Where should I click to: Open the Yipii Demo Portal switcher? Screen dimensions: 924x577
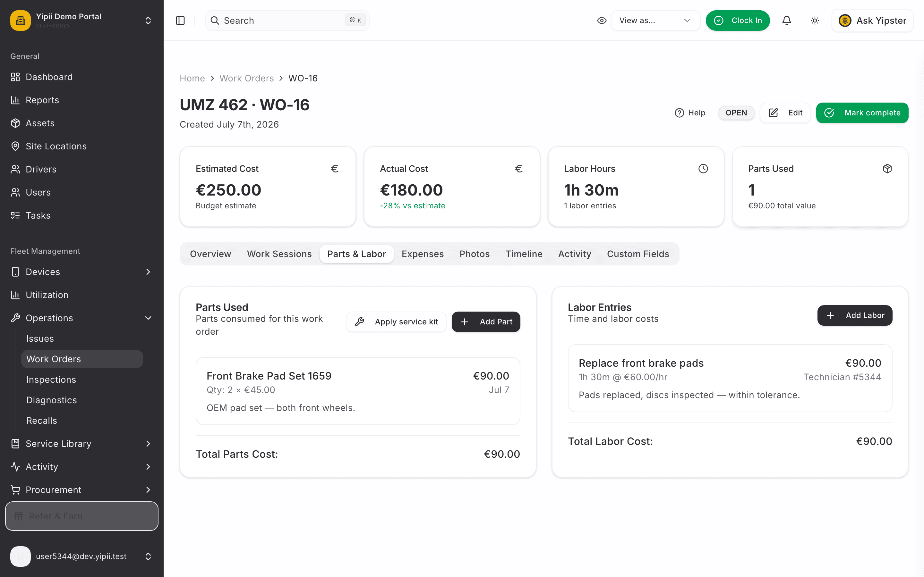82,21
